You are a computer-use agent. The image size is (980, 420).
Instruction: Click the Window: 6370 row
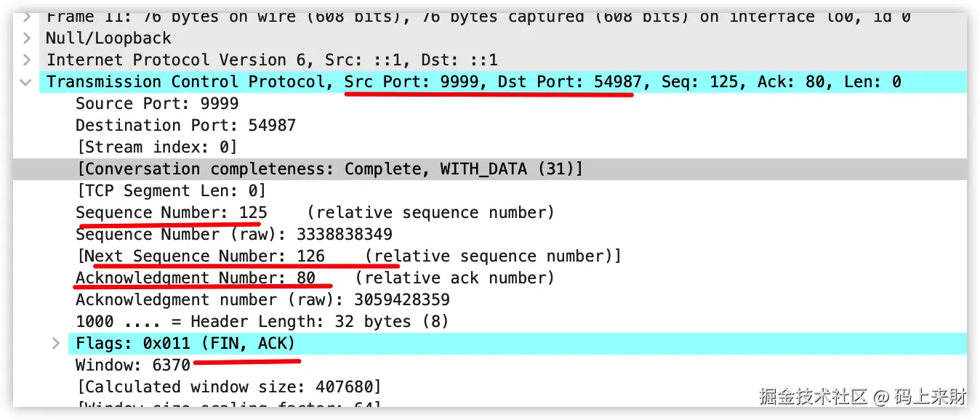[132, 365]
